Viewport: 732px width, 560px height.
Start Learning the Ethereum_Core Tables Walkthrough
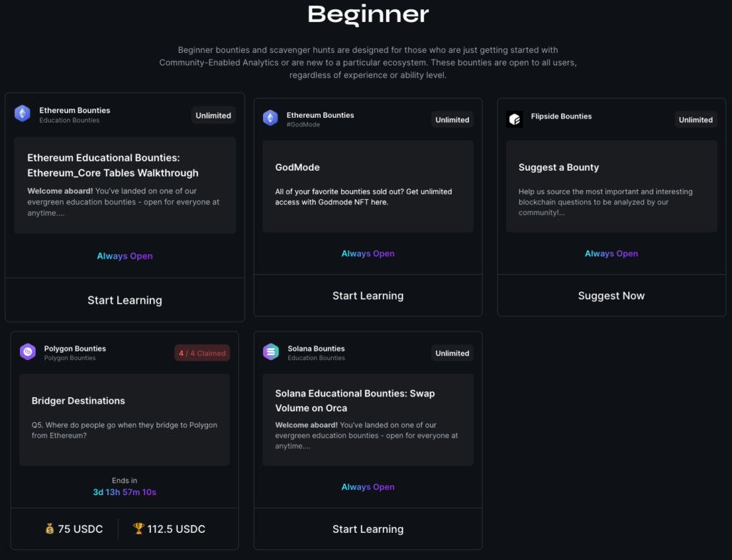124,301
